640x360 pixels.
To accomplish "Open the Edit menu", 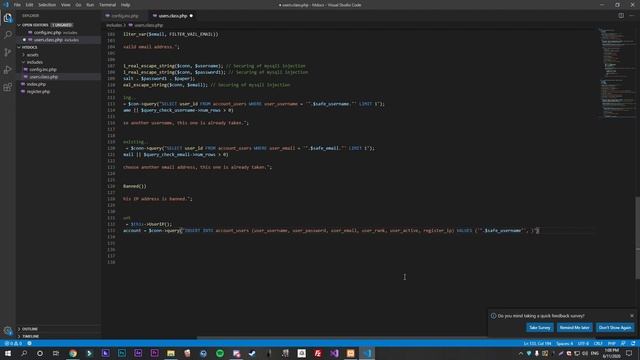I will coord(29,5).
